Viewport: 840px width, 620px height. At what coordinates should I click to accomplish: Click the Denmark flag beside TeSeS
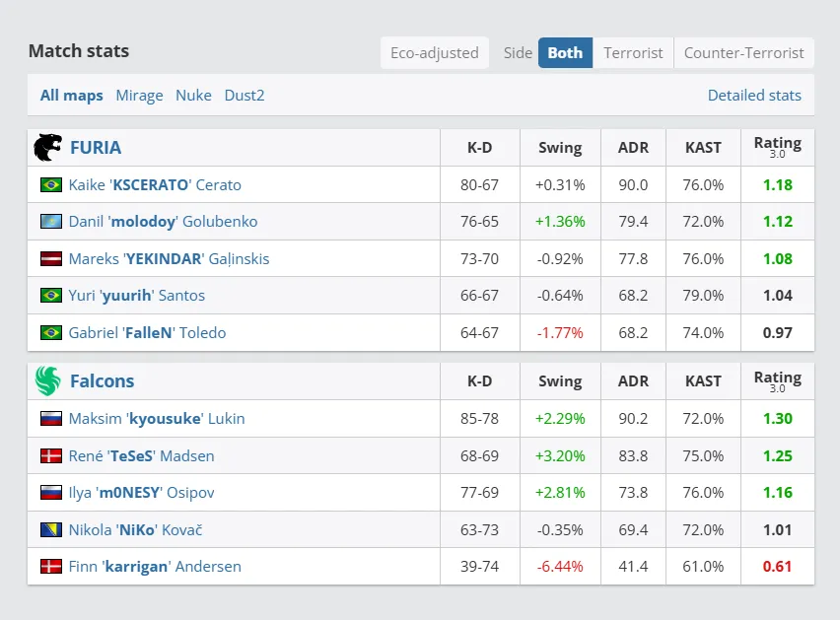coord(51,456)
